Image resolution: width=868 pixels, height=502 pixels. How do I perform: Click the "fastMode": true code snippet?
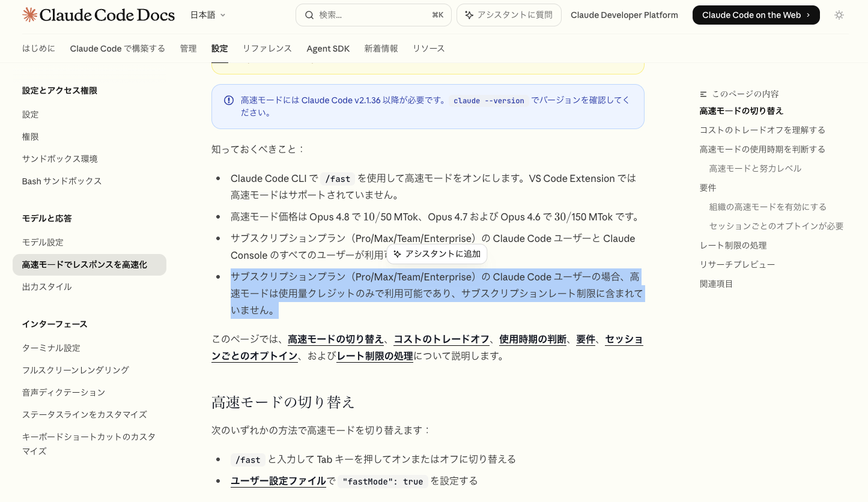pyautogui.click(x=383, y=482)
